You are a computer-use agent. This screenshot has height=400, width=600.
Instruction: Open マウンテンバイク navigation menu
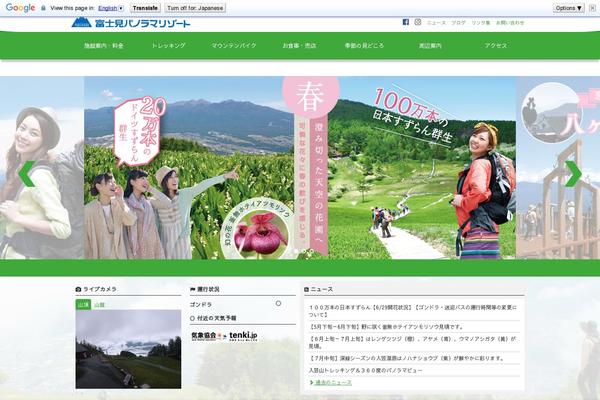[234, 46]
